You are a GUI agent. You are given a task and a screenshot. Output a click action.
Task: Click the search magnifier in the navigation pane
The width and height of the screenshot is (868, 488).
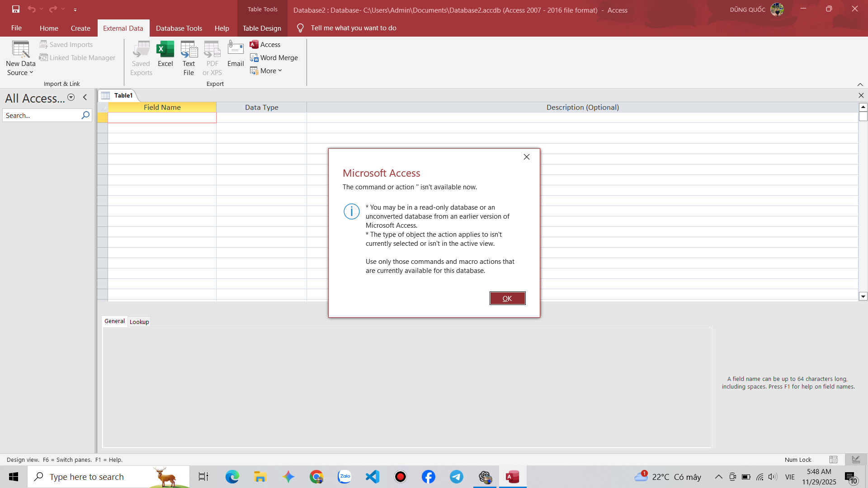click(85, 116)
